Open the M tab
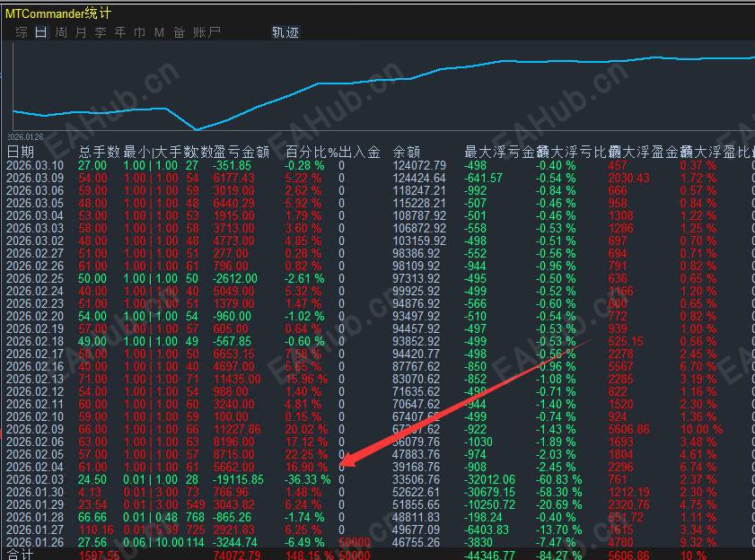Viewport: 755px width, 560px height. [159, 32]
